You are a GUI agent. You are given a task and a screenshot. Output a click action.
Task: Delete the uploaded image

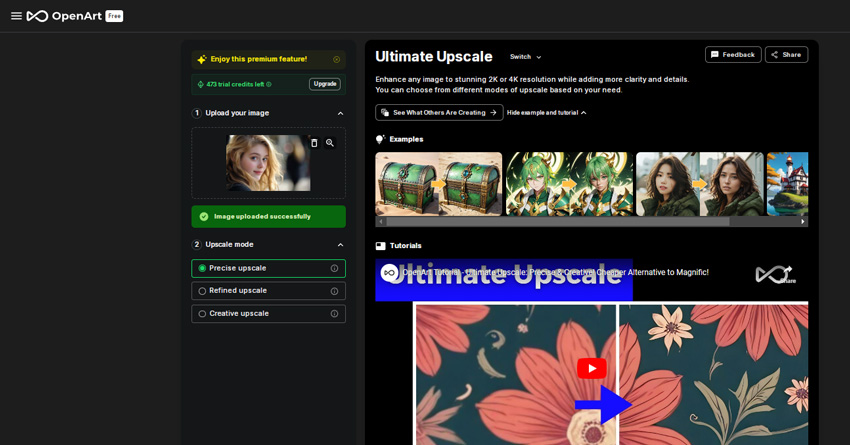314,143
